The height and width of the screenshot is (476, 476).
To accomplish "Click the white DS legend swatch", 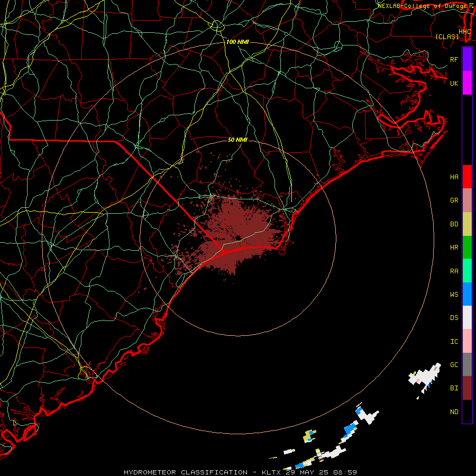I will [467, 317].
